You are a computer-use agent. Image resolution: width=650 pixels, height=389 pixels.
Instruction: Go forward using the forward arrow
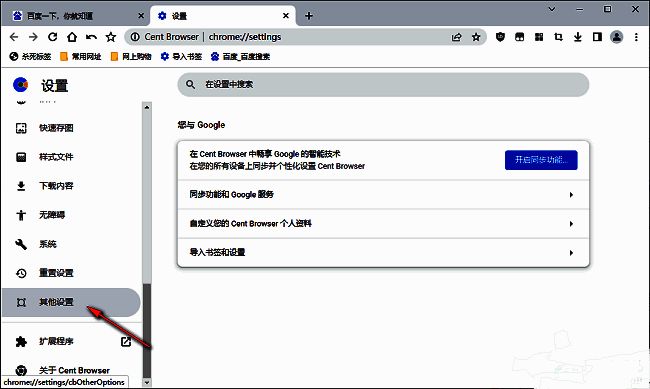point(33,37)
